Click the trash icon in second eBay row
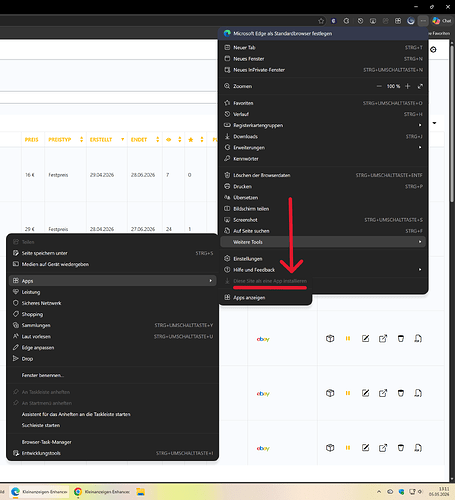The image size is (455, 500). (401, 393)
